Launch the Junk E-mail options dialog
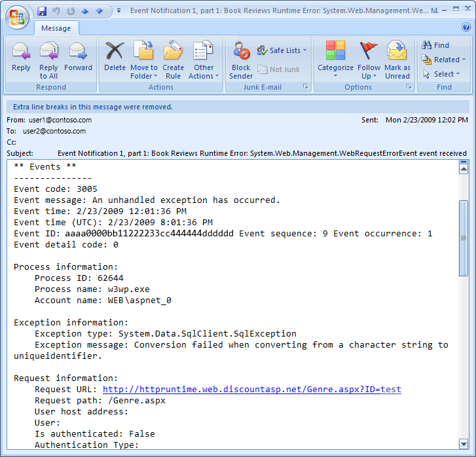The image size is (476, 457). point(306,87)
